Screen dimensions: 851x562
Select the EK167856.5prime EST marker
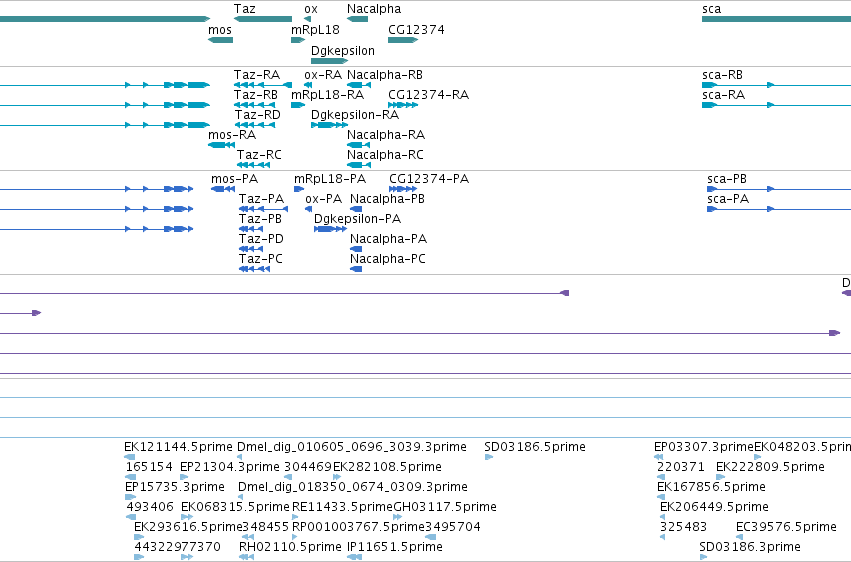(x=661, y=497)
